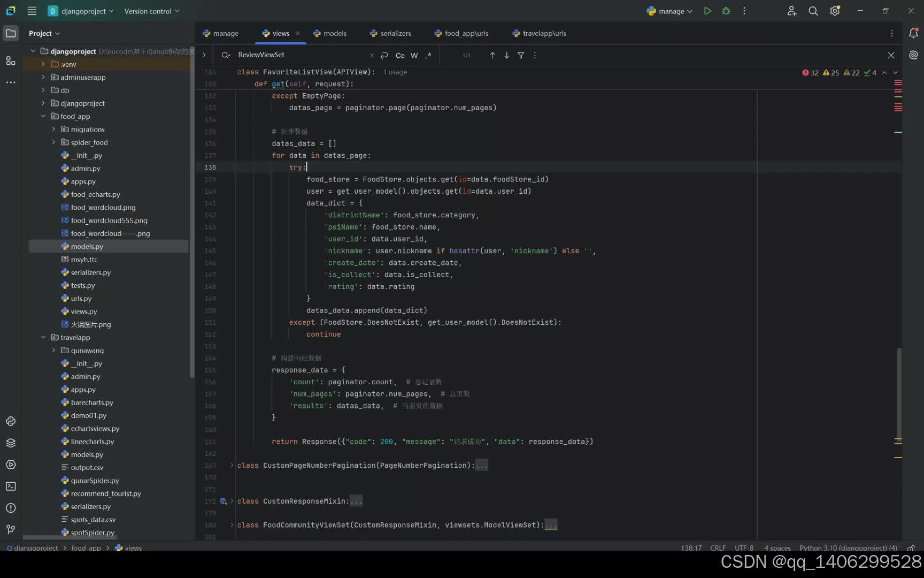The height and width of the screenshot is (578, 924).
Task: Toggle Match Case (Cc) in search
Action: [x=400, y=55]
